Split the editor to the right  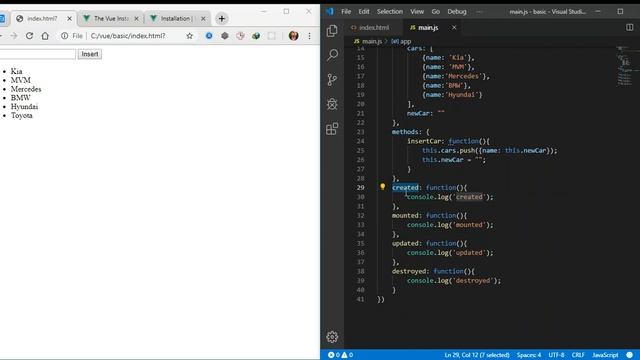pyautogui.click(x=629, y=27)
